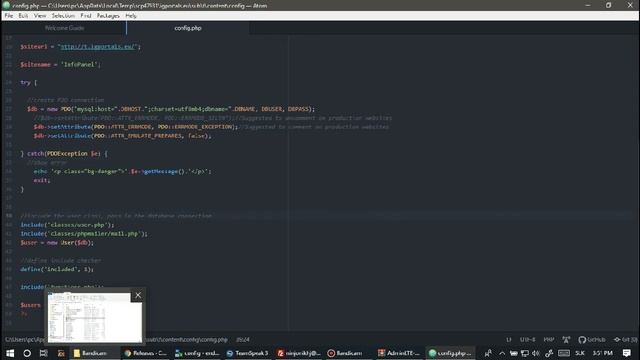Click the 'exit;' statement line
This screenshot has width=640, height=360.
(42, 180)
